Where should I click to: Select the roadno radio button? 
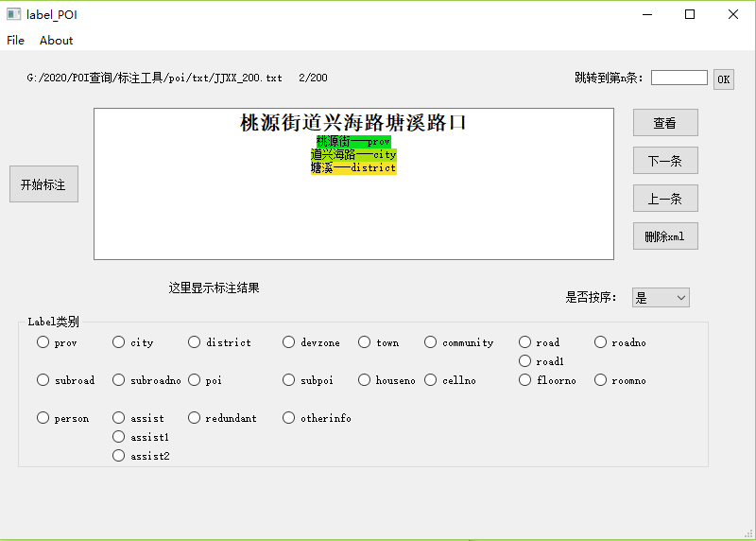620,342
